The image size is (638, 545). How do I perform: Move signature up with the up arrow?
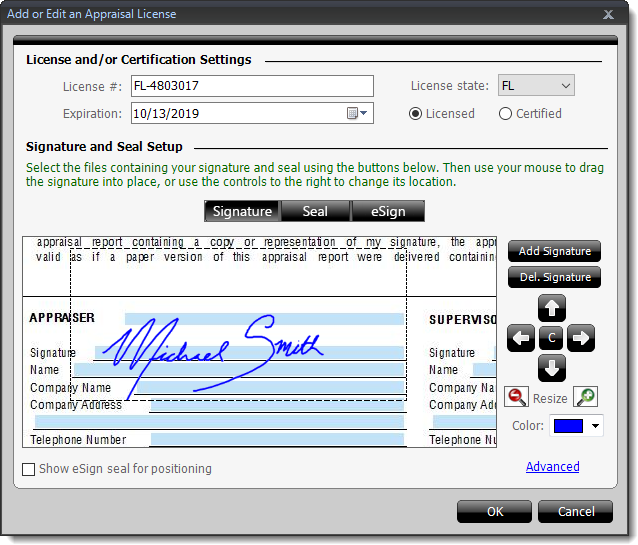(552, 308)
